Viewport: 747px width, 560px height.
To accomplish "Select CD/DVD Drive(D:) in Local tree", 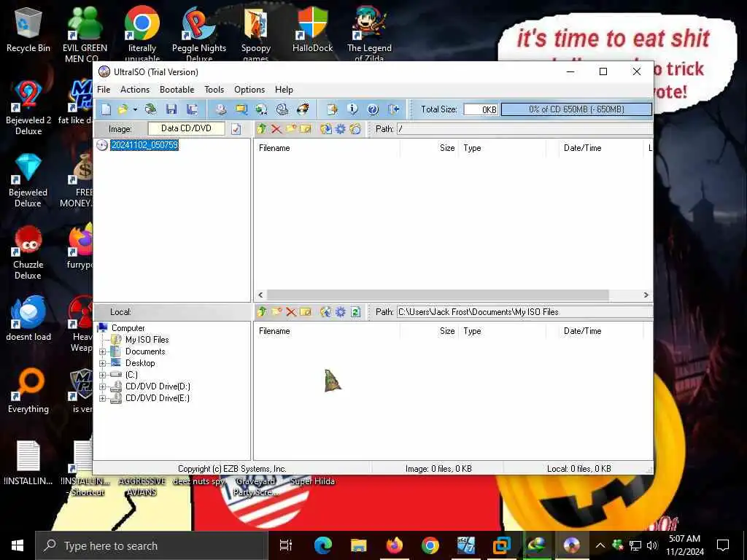I will pyautogui.click(x=158, y=386).
